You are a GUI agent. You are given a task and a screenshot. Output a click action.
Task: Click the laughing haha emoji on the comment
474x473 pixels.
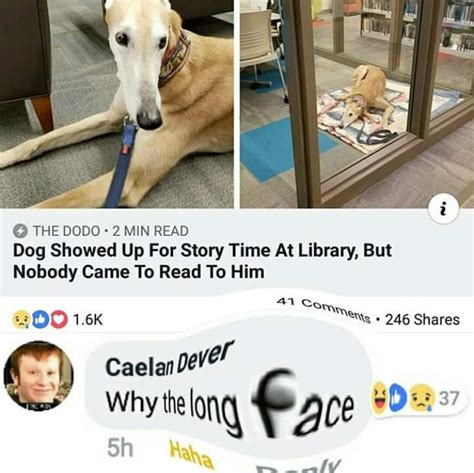pyautogui.click(x=380, y=397)
